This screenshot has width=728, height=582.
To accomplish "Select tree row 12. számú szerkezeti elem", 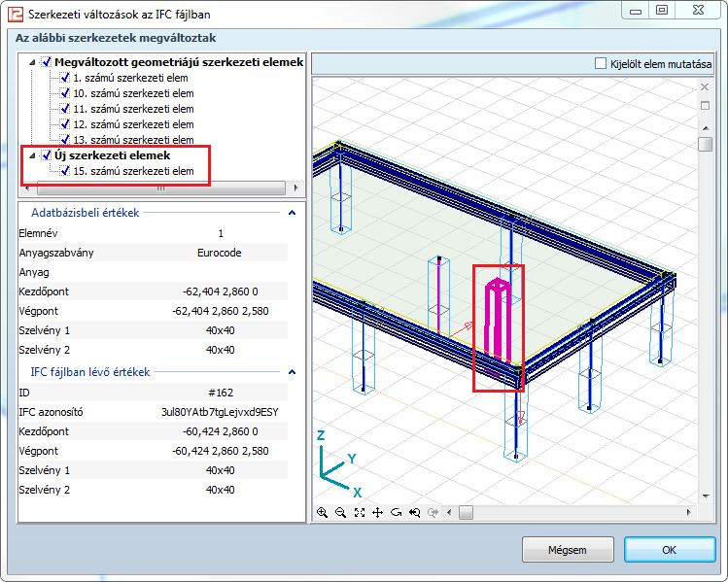I will 133,124.
